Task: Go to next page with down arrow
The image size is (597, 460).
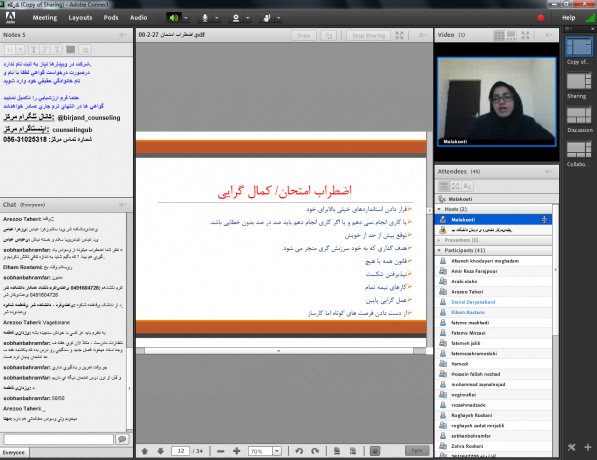Action: pos(160,451)
